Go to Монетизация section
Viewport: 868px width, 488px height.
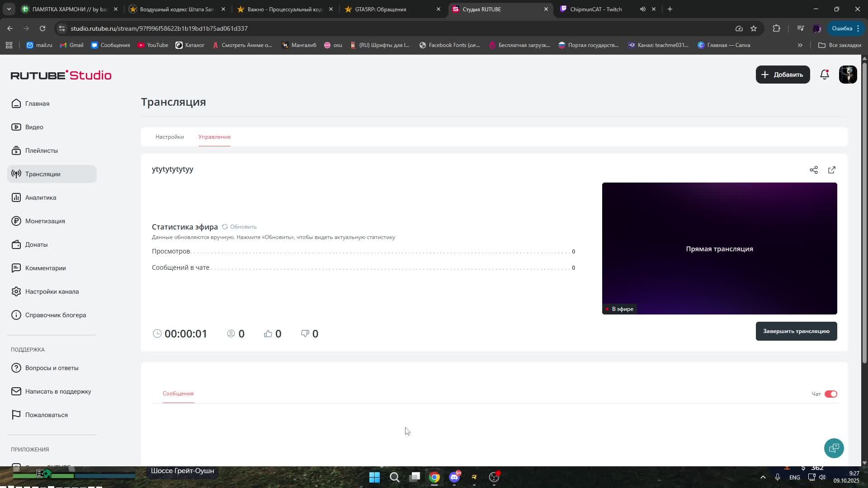coord(45,221)
